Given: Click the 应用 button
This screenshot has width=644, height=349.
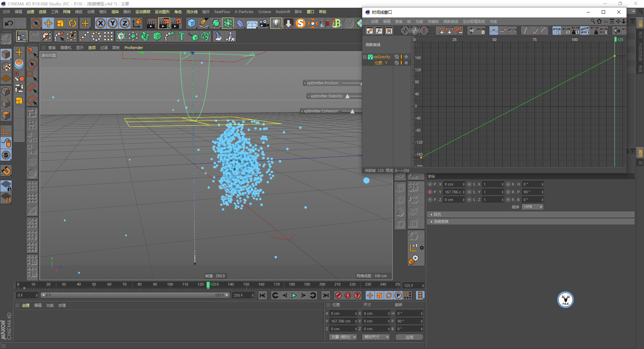Looking at the screenshot, I should click(409, 337).
